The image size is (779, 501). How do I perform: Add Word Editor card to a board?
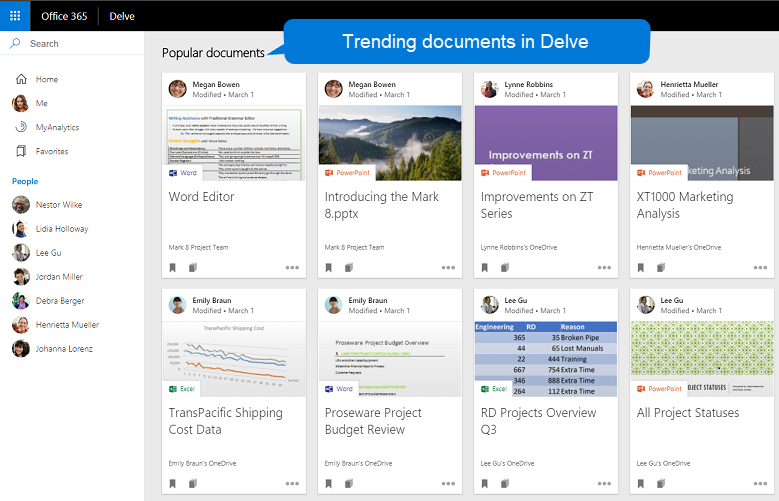point(193,268)
